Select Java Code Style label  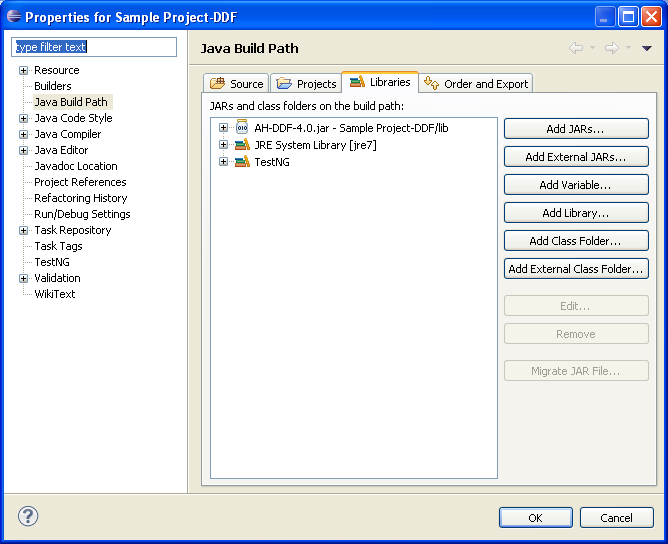pos(73,118)
